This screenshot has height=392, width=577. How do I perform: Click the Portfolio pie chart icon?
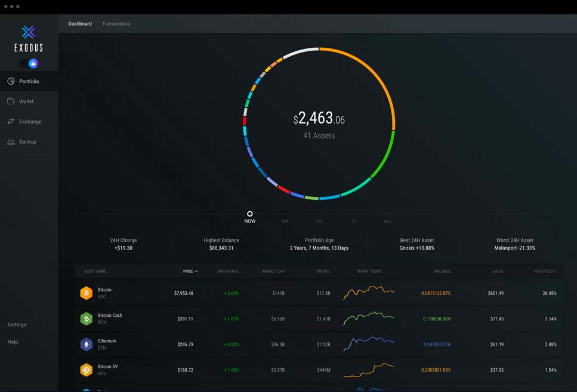click(x=11, y=81)
